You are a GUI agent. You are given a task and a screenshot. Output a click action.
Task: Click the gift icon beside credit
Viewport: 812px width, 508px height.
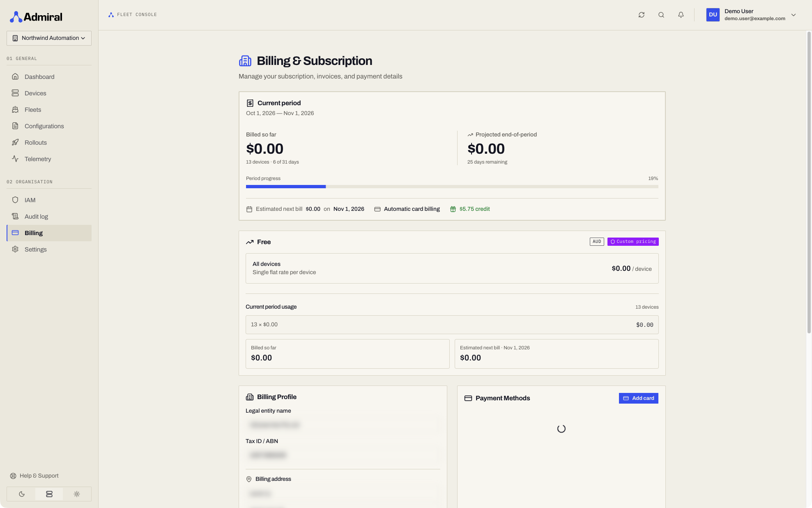[x=453, y=209]
